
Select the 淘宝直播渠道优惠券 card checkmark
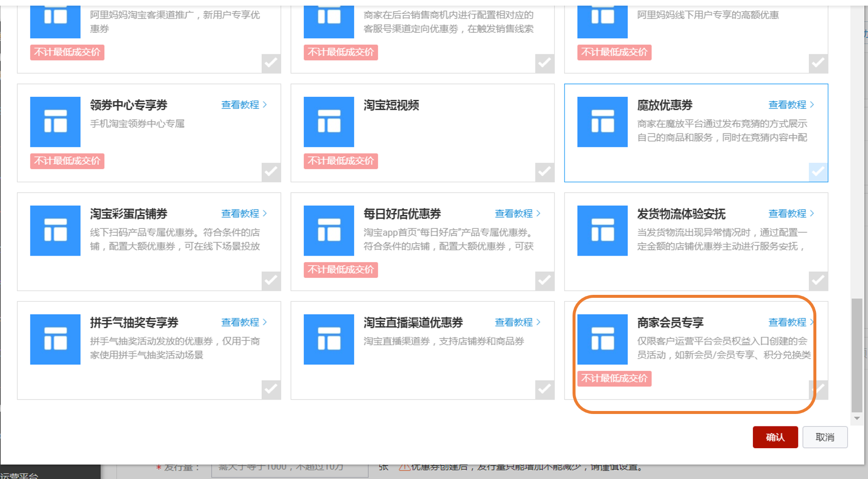point(544,389)
